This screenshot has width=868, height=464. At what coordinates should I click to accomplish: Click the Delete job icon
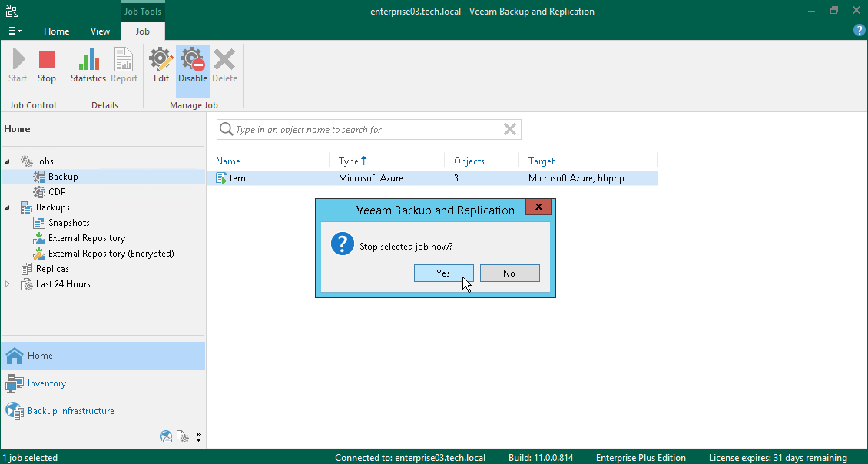(x=225, y=58)
